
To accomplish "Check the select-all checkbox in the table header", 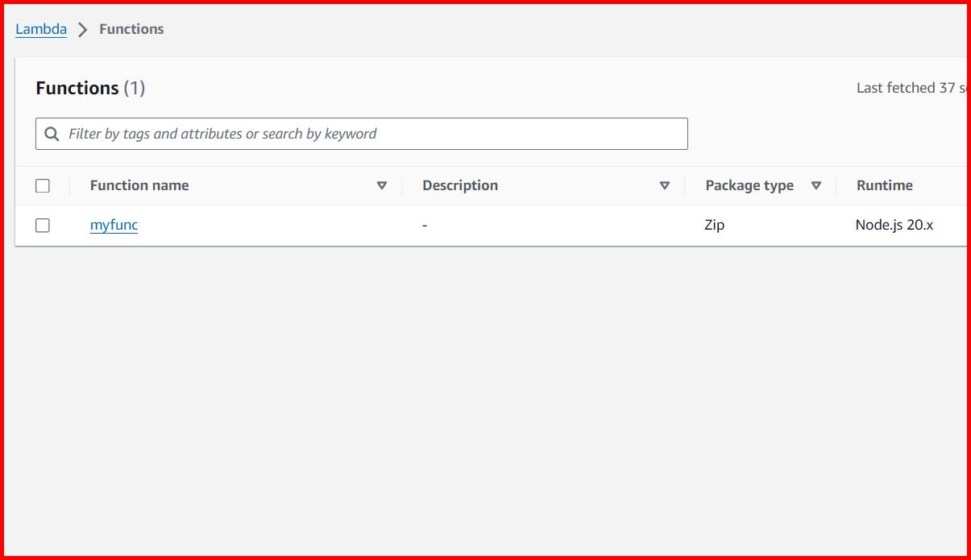I will coord(43,185).
